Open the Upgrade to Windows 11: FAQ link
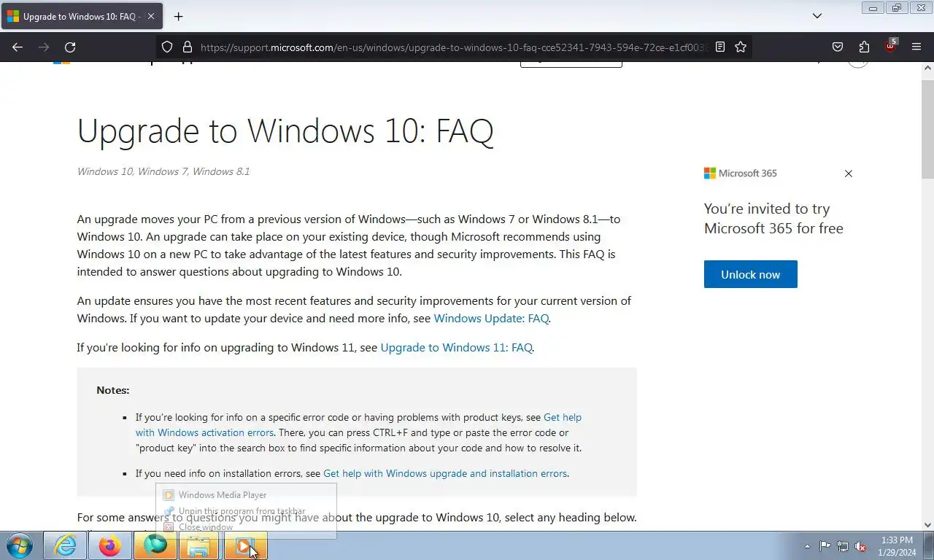Image resolution: width=934 pixels, height=560 pixels. click(x=456, y=347)
